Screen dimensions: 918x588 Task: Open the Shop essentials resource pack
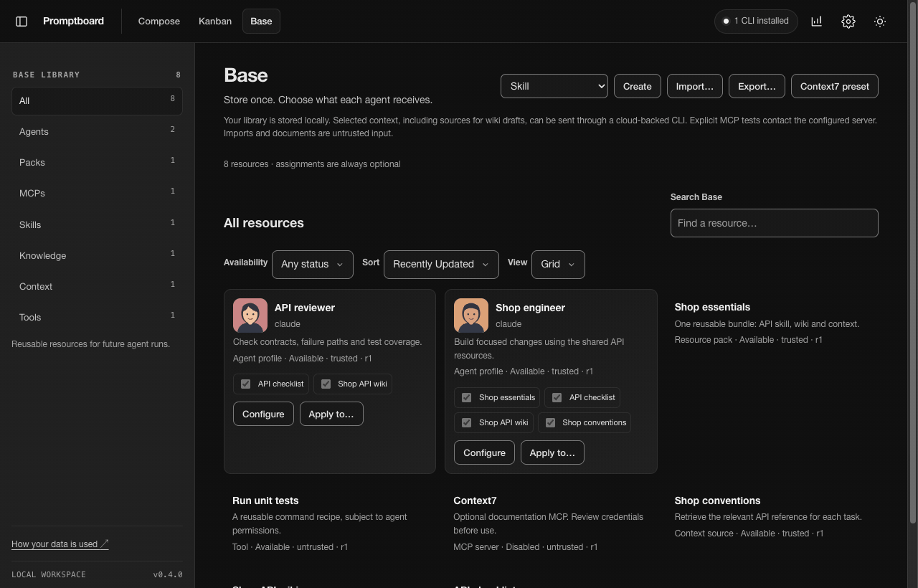(712, 307)
